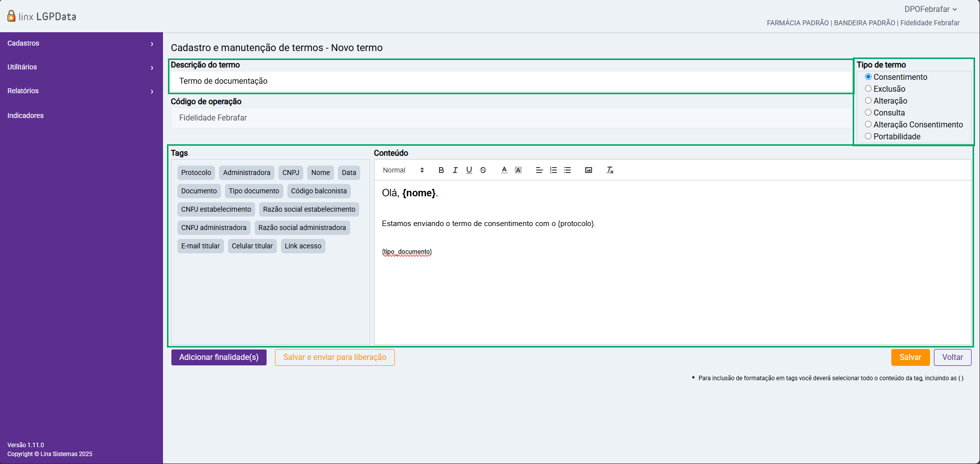Viewport: 980px width, 464px height.
Task: Insert the Código balconista tag
Action: point(319,191)
